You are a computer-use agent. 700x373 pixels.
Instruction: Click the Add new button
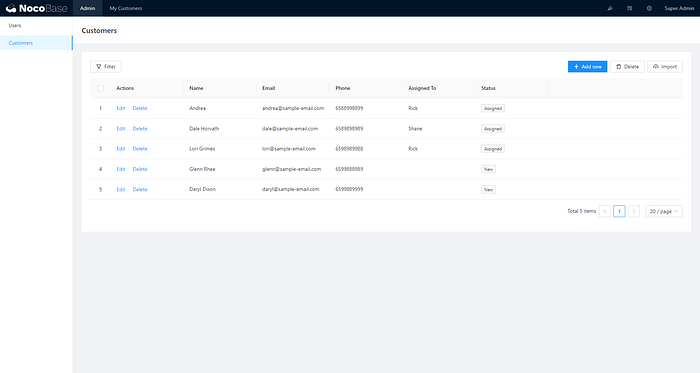pyautogui.click(x=588, y=66)
